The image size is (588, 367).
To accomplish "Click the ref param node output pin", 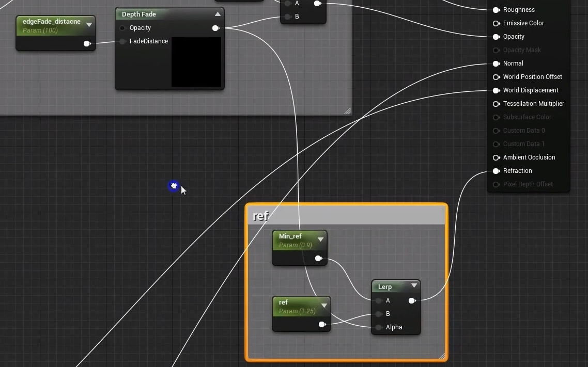I will click(322, 324).
